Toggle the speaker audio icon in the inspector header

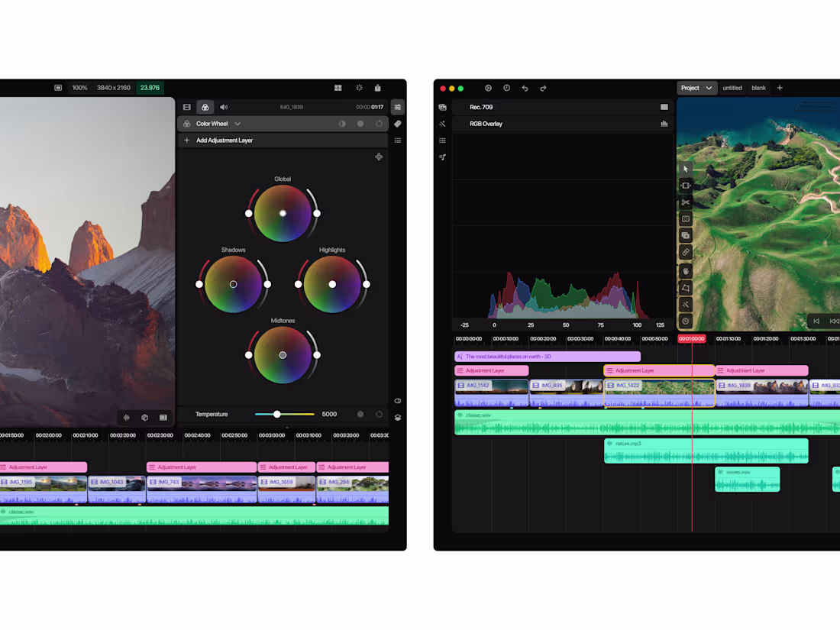coord(224,107)
